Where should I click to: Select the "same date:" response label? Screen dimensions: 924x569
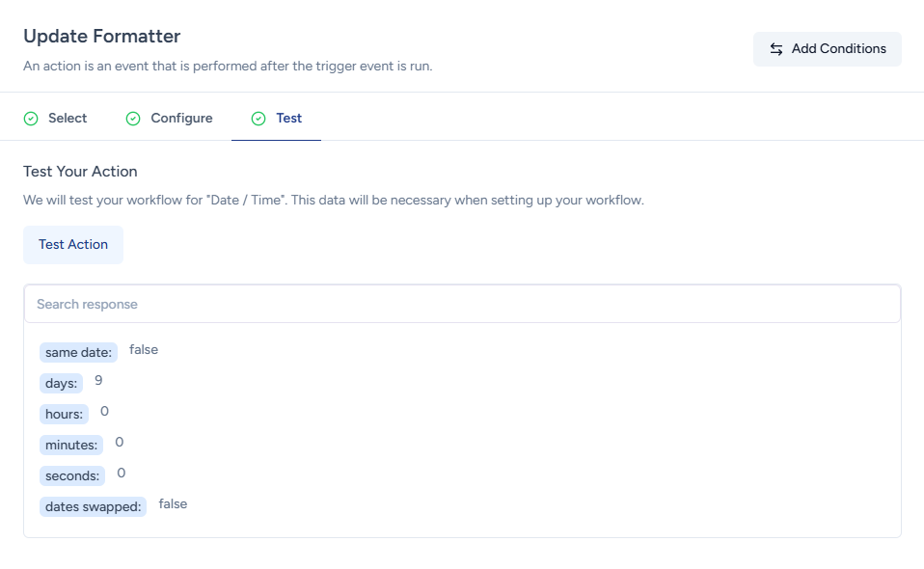pos(79,353)
